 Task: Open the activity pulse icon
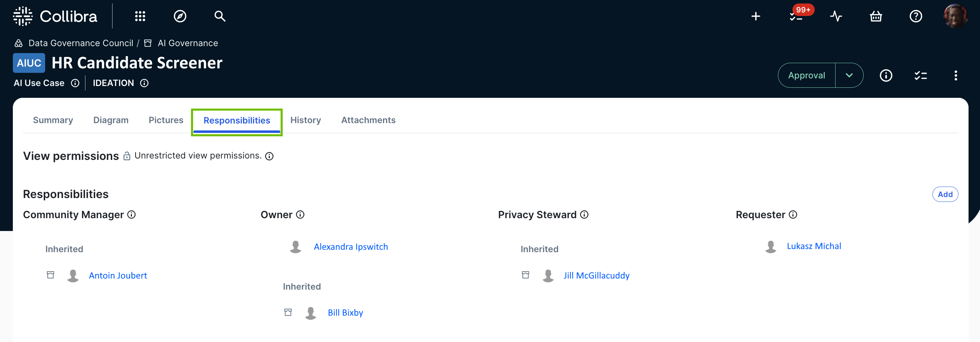click(x=836, y=16)
